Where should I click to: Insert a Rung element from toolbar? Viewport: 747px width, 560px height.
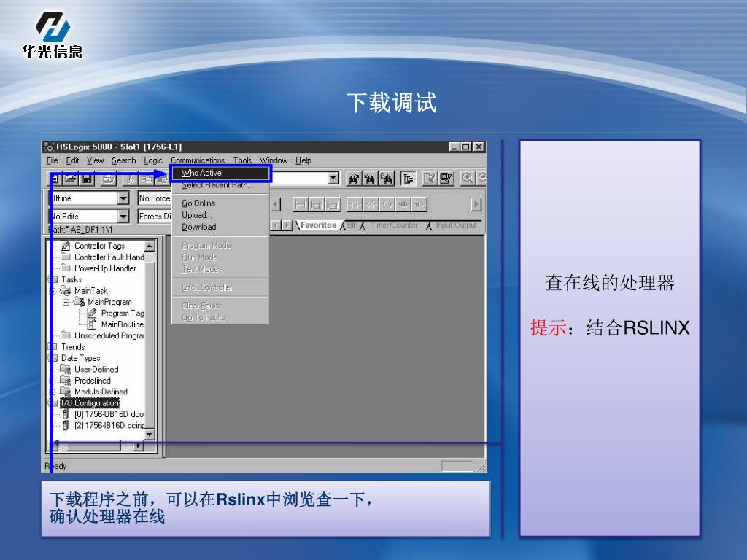tap(300, 205)
